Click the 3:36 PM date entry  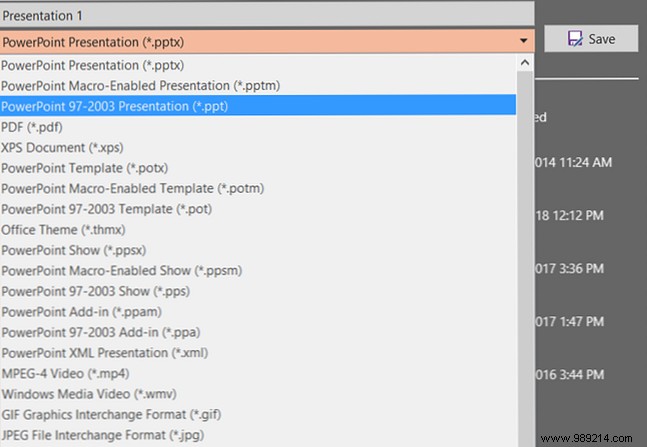[x=569, y=268]
